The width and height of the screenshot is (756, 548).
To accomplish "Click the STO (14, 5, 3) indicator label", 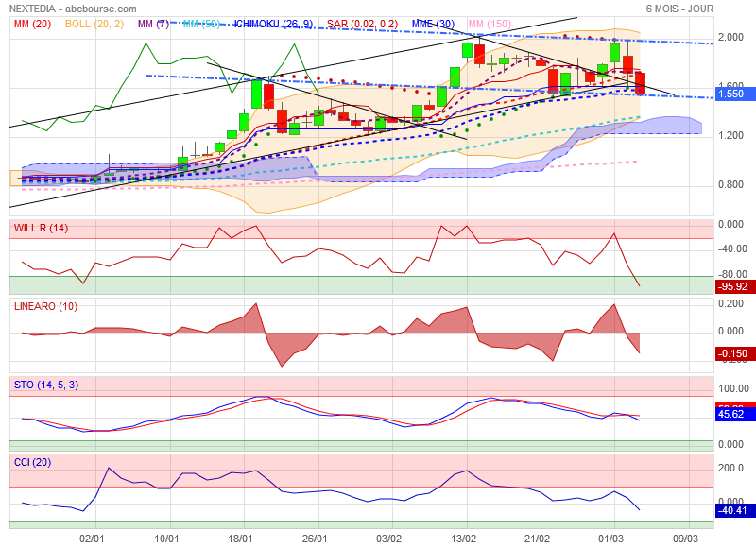I will [x=46, y=385].
